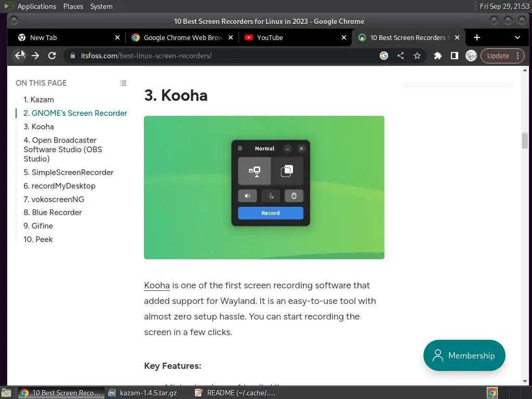Select the 10 Best Screen Recorders tab
Image resolution: width=532 pixels, height=399 pixels.
click(x=409, y=37)
